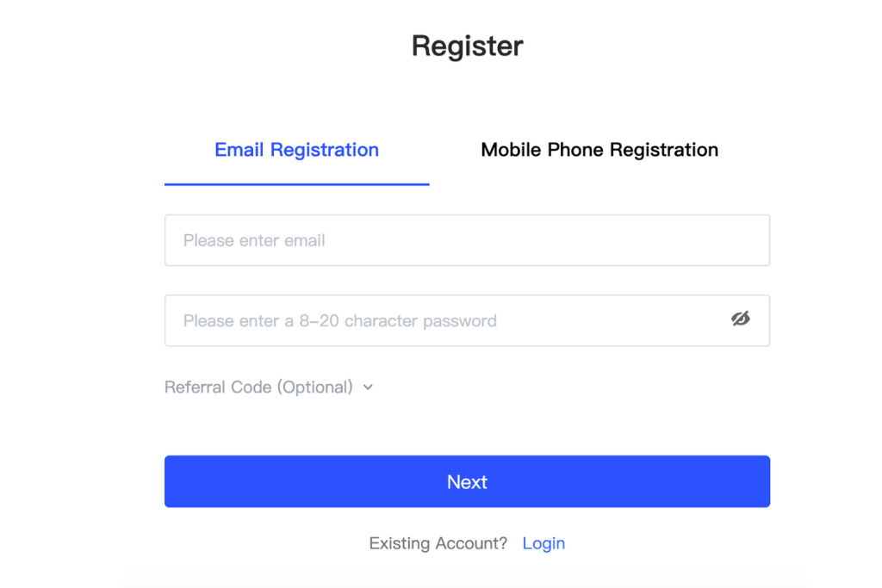This screenshot has height=588, width=882.
Task: Focus the 'Please enter email' field
Action: [467, 240]
